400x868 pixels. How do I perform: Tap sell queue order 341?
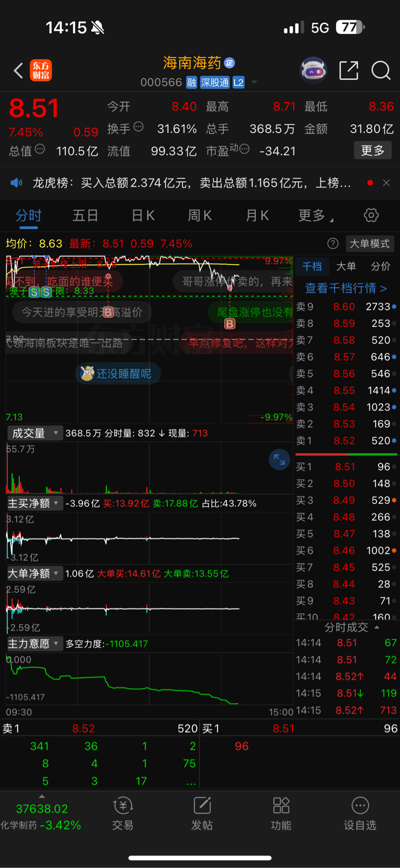(x=40, y=746)
